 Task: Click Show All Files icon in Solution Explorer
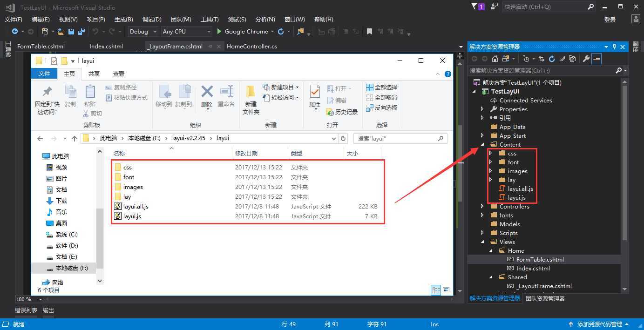[x=572, y=59]
